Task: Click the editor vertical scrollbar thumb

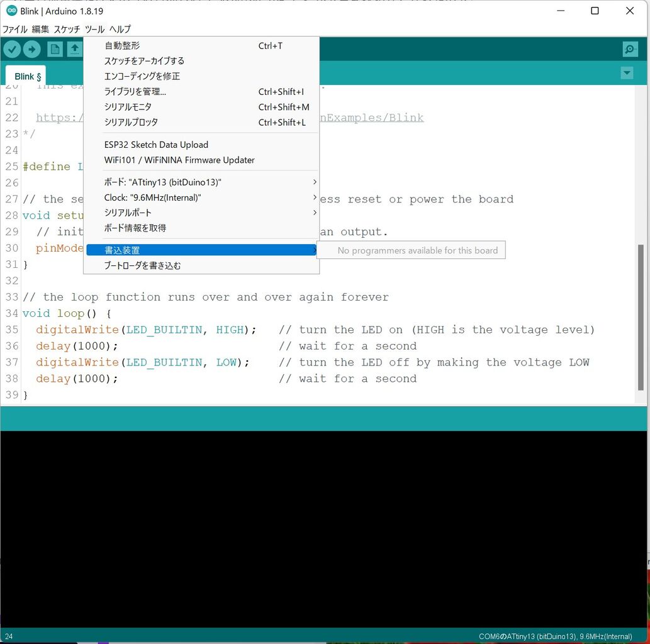Action: pos(641,318)
